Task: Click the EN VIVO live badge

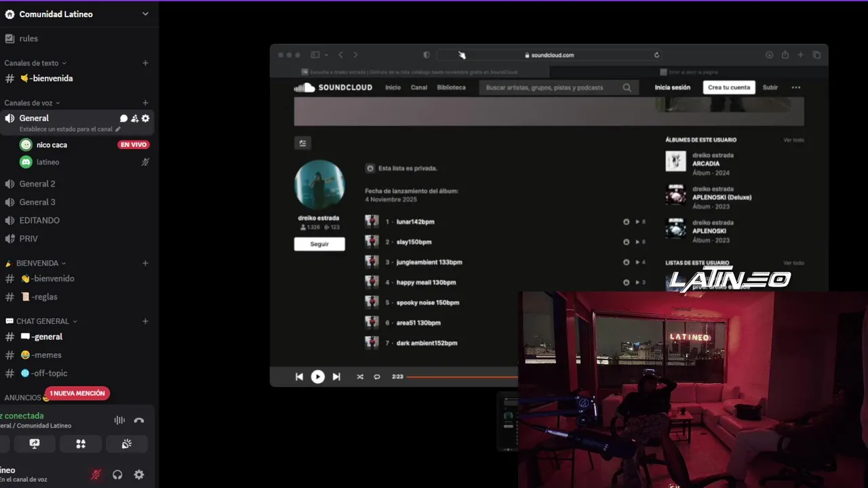Action: [x=134, y=144]
